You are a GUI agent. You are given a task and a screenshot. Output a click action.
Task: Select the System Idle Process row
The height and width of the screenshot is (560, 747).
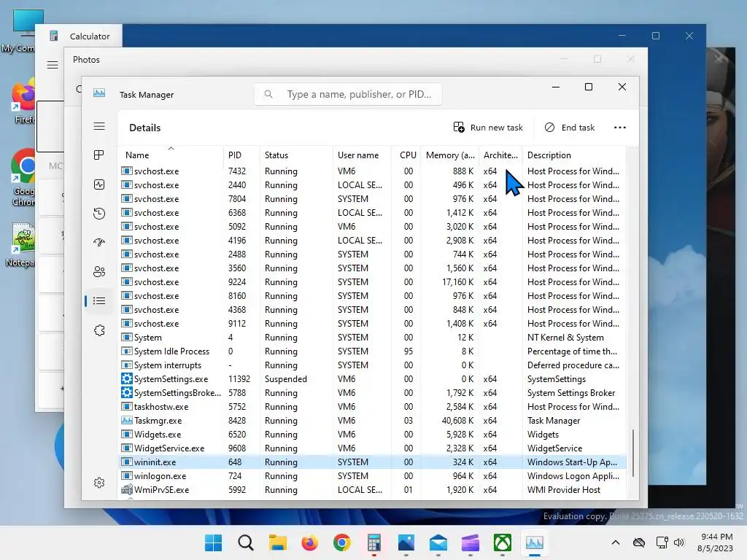tap(372, 351)
